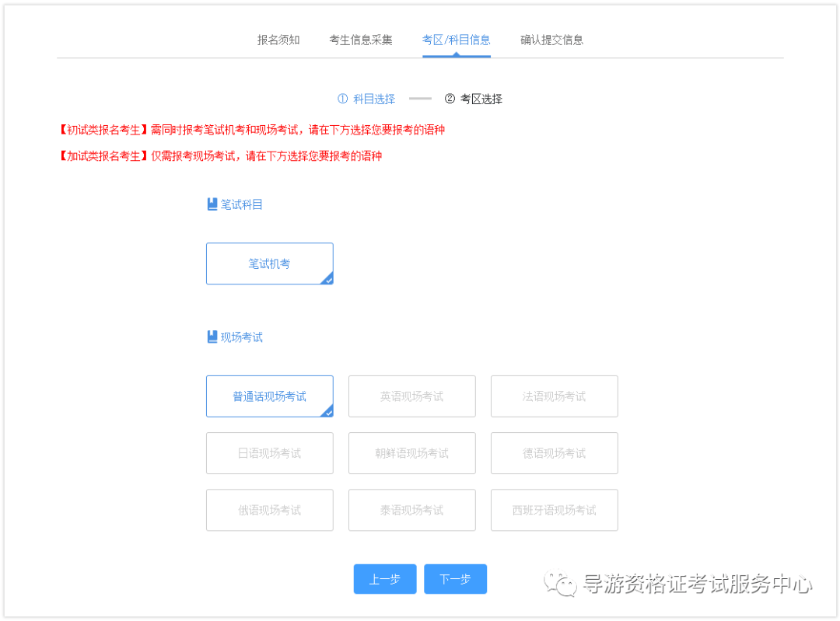Select 西班牙语现场考试 option
The width and height of the screenshot is (840, 621).
pos(554,510)
